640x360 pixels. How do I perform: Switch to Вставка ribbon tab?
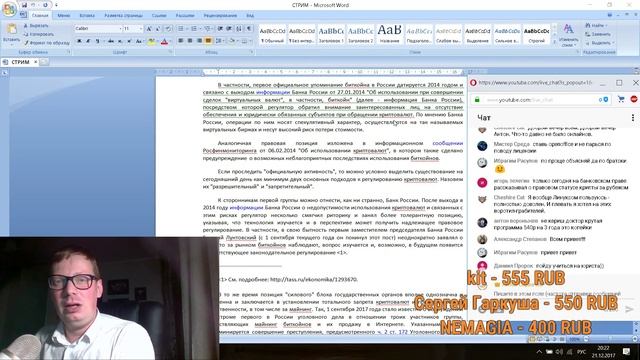(87, 16)
